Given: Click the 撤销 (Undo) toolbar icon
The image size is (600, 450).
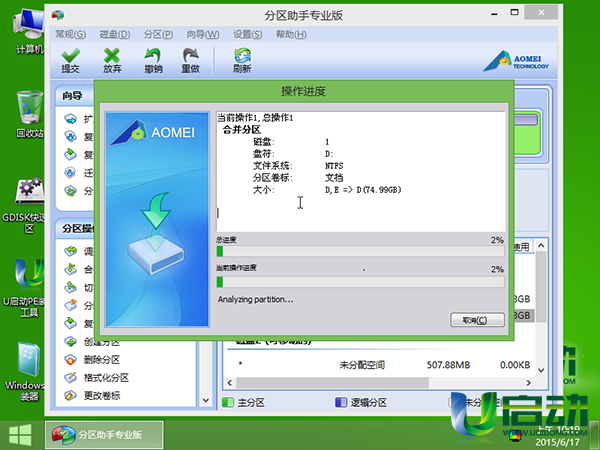Looking at the screenshot, I should point(153,60).
